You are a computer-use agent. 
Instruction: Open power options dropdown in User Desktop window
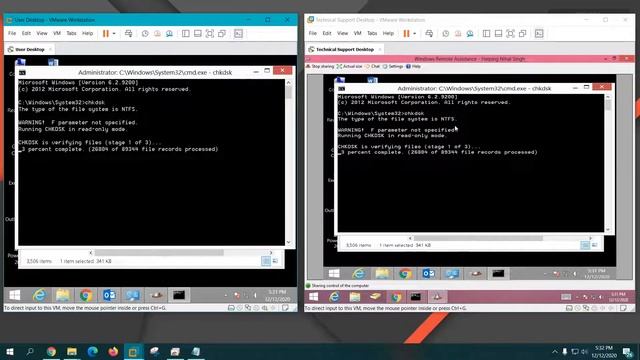pyautogui.click(x=114, y=33)
